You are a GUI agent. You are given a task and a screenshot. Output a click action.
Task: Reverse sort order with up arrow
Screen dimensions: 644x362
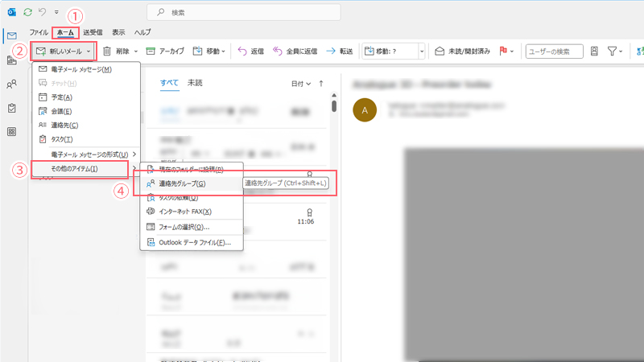[x=321, y=84]
